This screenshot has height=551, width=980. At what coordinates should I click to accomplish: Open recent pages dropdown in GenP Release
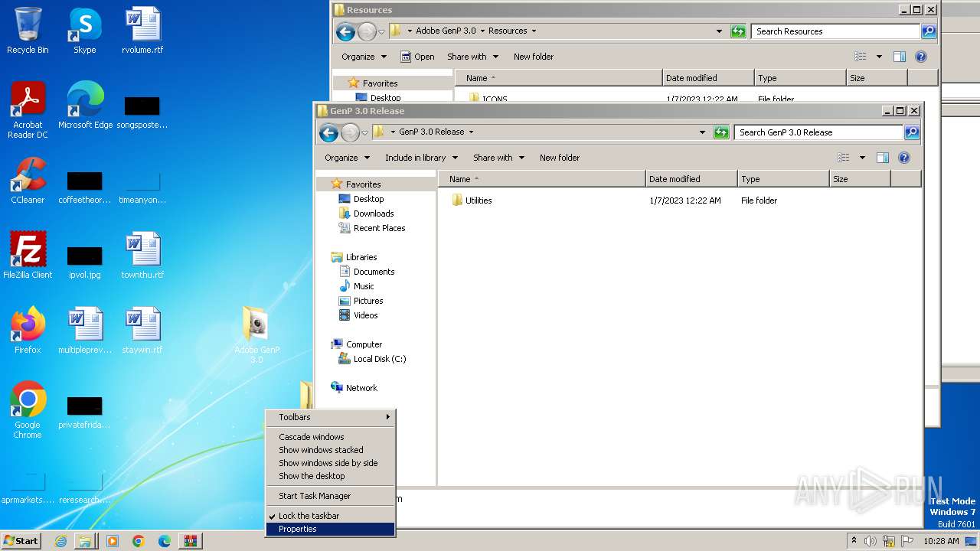click(x=364, y=133)
